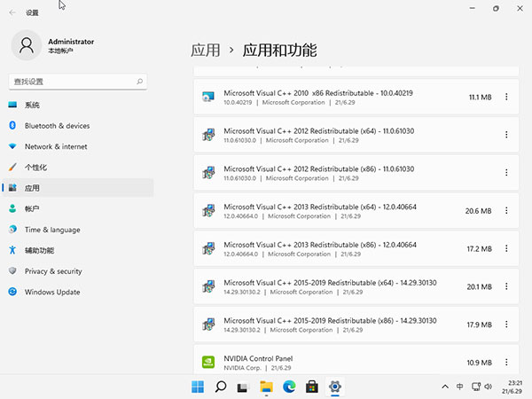Click the Administrator profile avatar
532x399 pixels.
click(27, 45)
